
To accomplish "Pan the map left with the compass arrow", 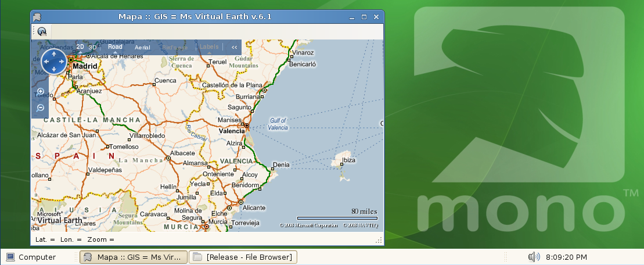I will tap(46, 62).
